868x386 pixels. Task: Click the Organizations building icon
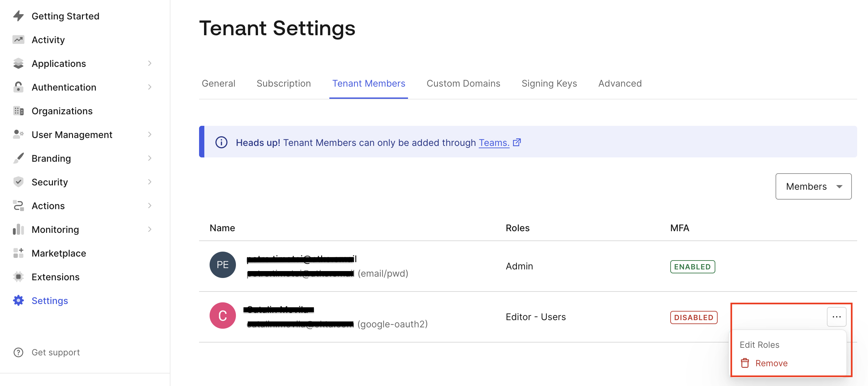tap(18, 111)
